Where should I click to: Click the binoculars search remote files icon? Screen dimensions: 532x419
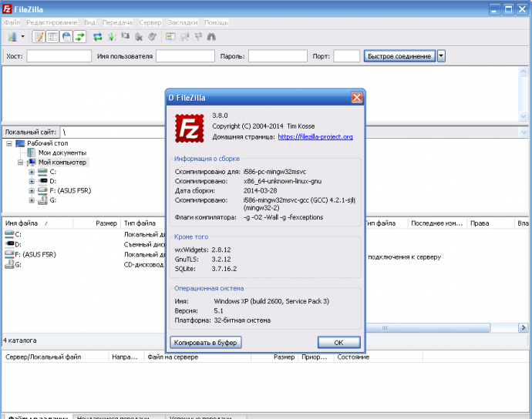[211, 37]
